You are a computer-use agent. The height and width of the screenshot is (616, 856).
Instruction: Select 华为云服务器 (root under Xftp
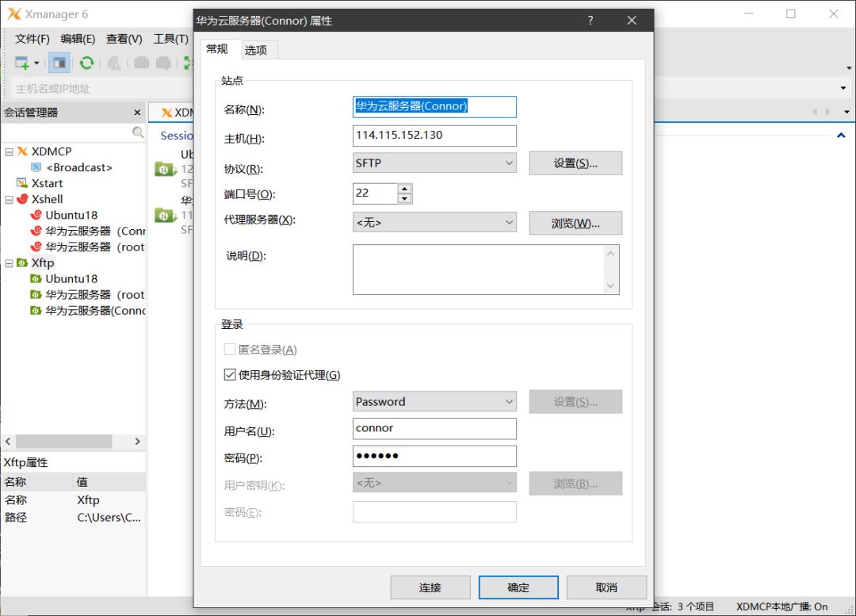[95, 294]
